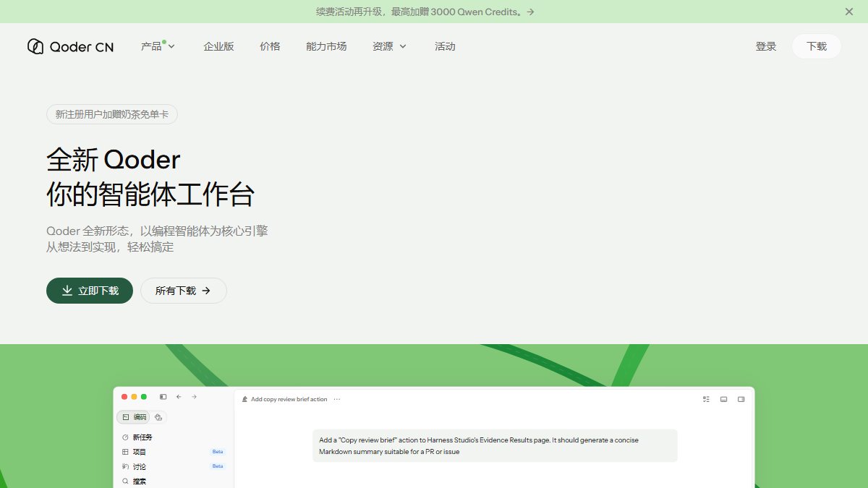868x488 pixels.
Task: Close the top promotion banner
Action: [x=849, y=12]
